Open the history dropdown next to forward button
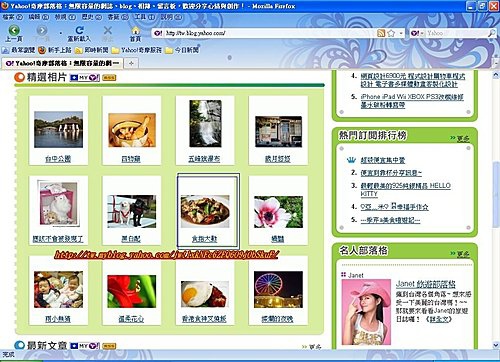Image resolution: width=500 pixels, height=362 pixels. [x=60, y=33]
